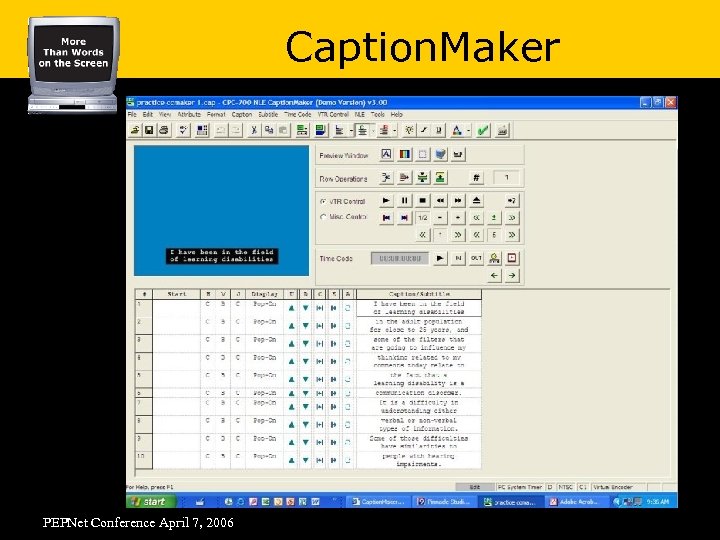Click the 1/2 speed button
This screenshot has height=540, width=720.
[422, 218]
